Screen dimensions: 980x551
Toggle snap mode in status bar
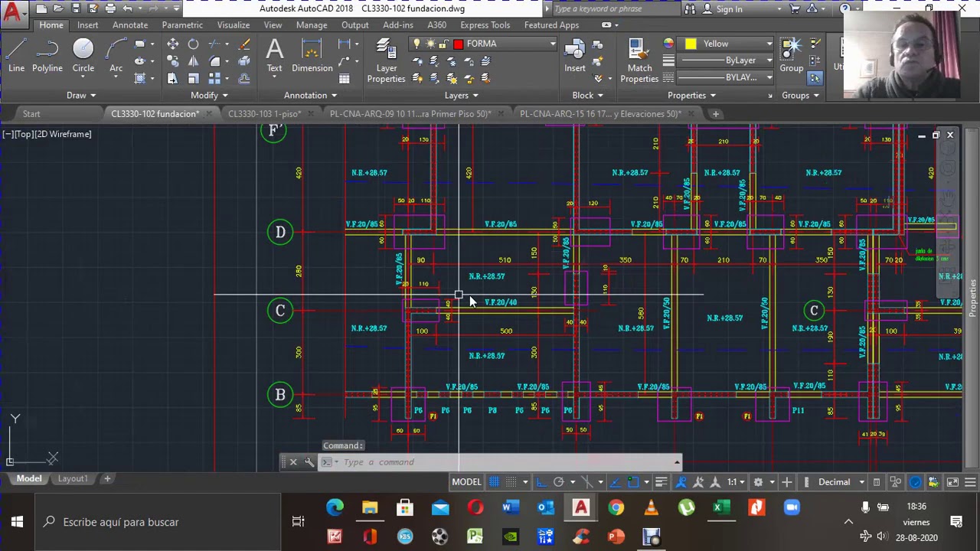(x=511, y=482)
